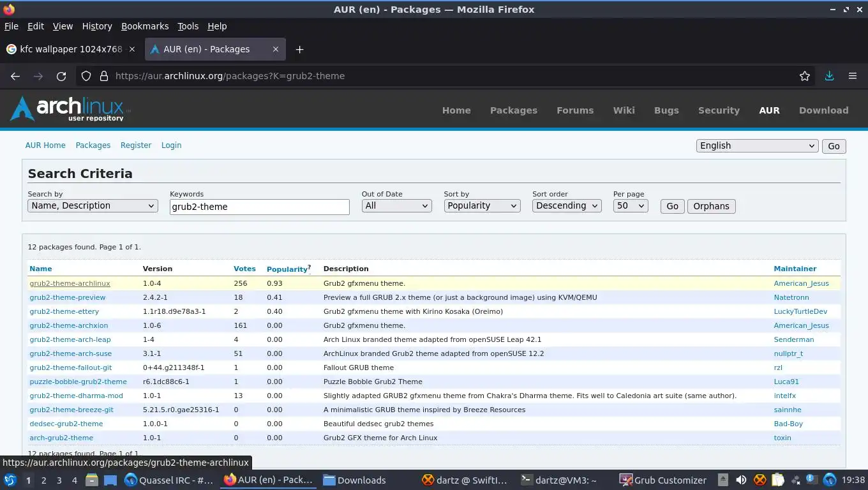This screenshot has height=490, width=868.
Task: Open the dedsec-grub2-theme package link
Action: [66, 424]
